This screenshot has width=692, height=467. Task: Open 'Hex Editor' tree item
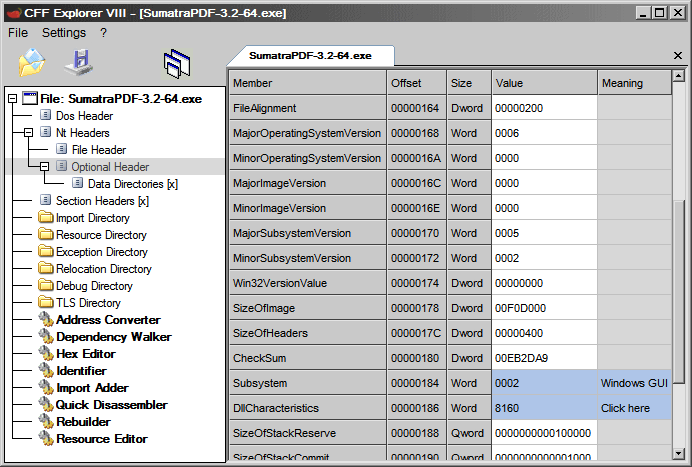point(86,354)
